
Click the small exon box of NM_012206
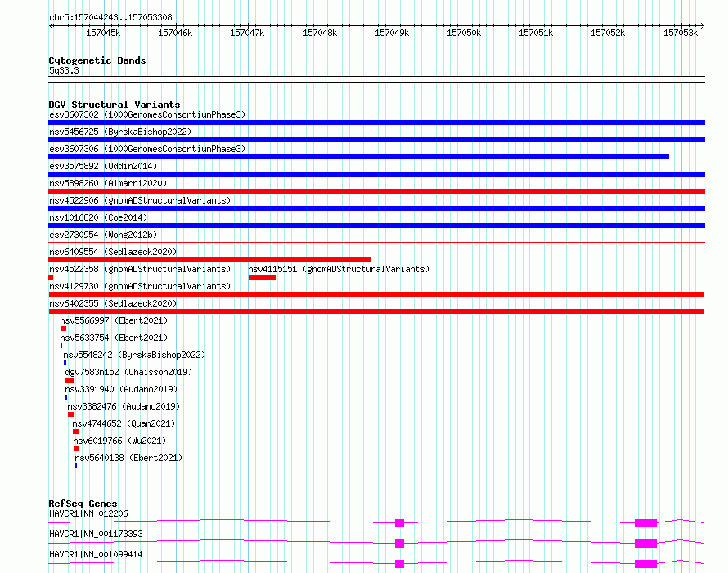point(399,523)
